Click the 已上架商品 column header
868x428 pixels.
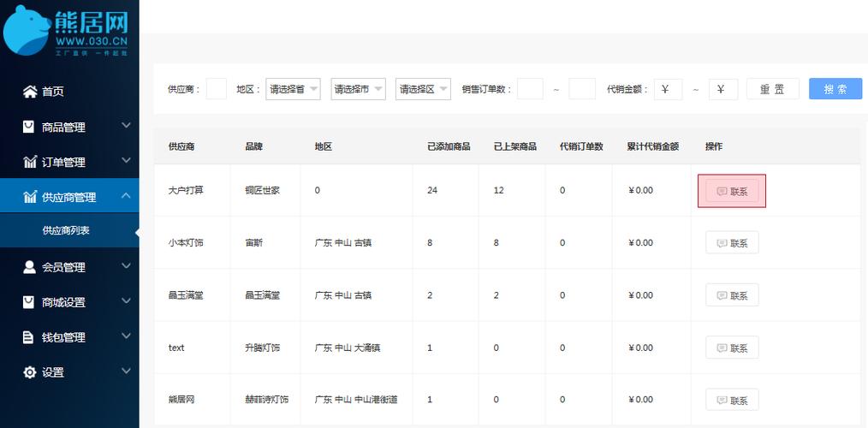pyautogui.click(x=515, y=146)
